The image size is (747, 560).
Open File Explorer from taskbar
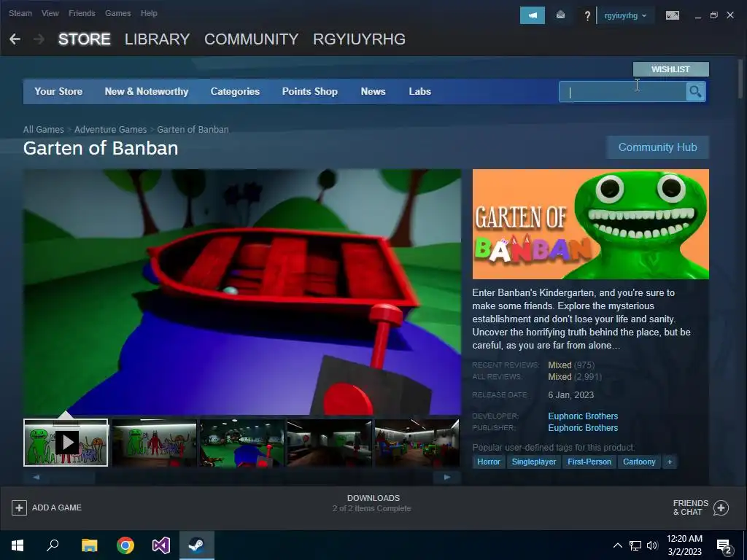[x=89, y=545]
